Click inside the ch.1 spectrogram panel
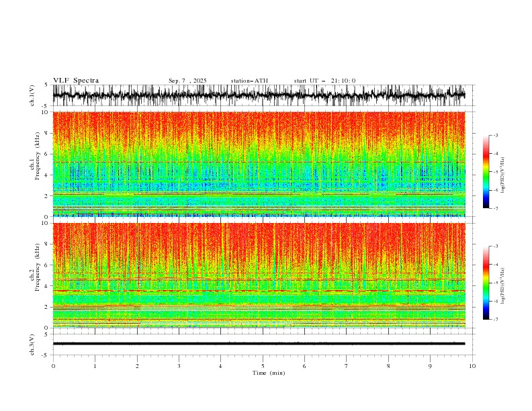The width and height of the screenshot is (532, 411). 259,164
